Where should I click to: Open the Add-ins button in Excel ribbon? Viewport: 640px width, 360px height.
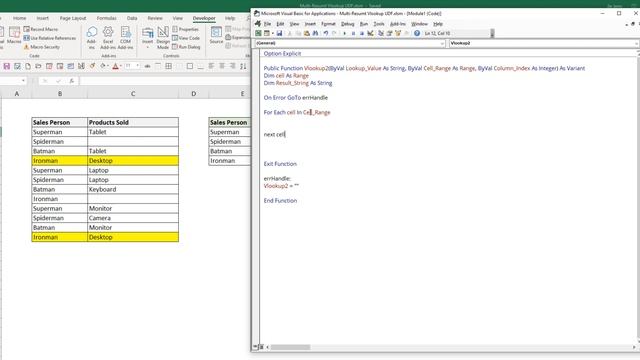click(x=91, y=38)
